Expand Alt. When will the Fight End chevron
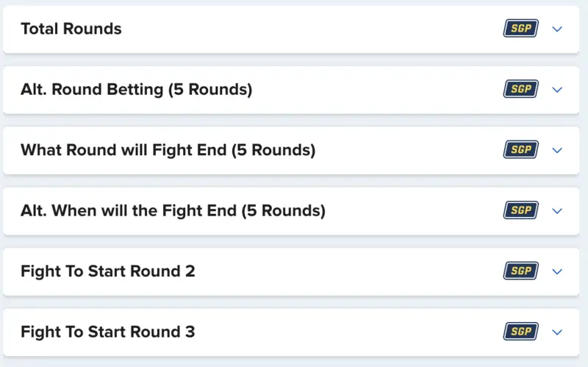588x367 pixels. pyautogui.click(x=556, y=210)
